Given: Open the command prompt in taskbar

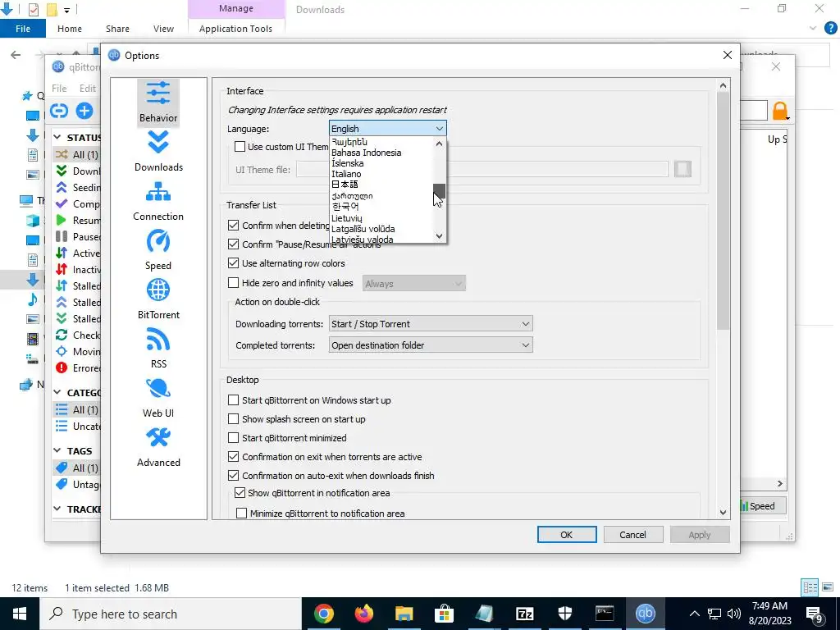Looking at the screenshot, I should click(605, 614).
